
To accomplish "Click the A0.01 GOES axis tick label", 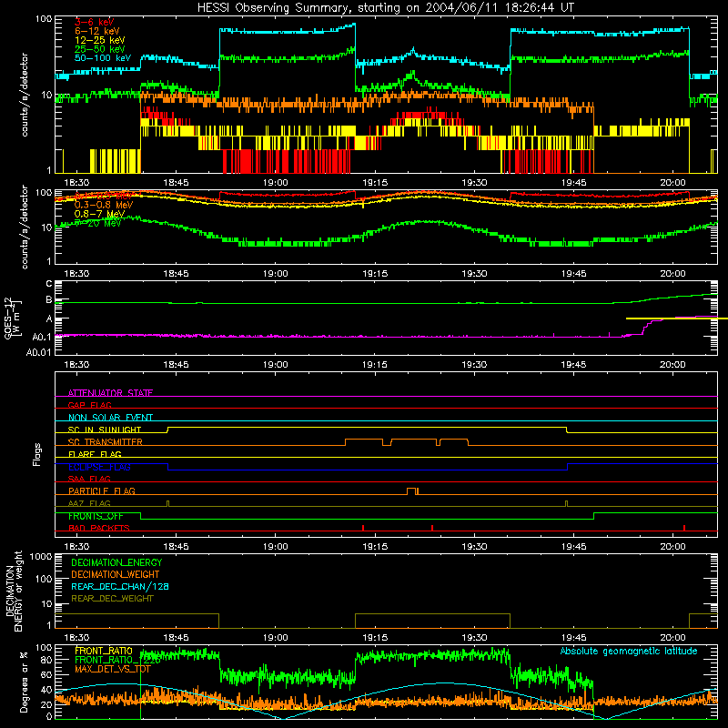I will [x=38, y=352].
